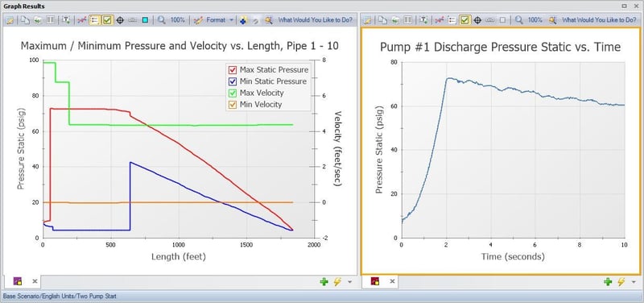The height and width of the screenshot is (303, 644).
Task: Toggle the highlighted checkmark button in left toolbar
Action: (107, 19)
